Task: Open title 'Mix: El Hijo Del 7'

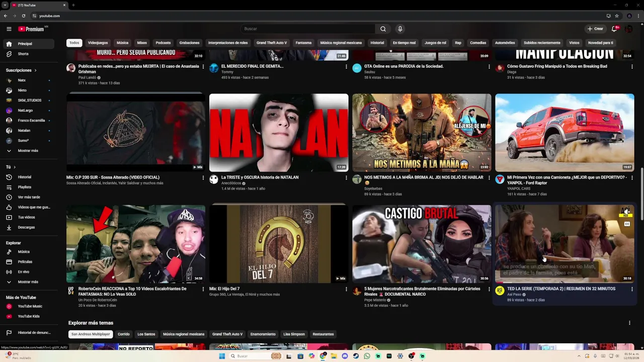Action: [x=224, y=289]
